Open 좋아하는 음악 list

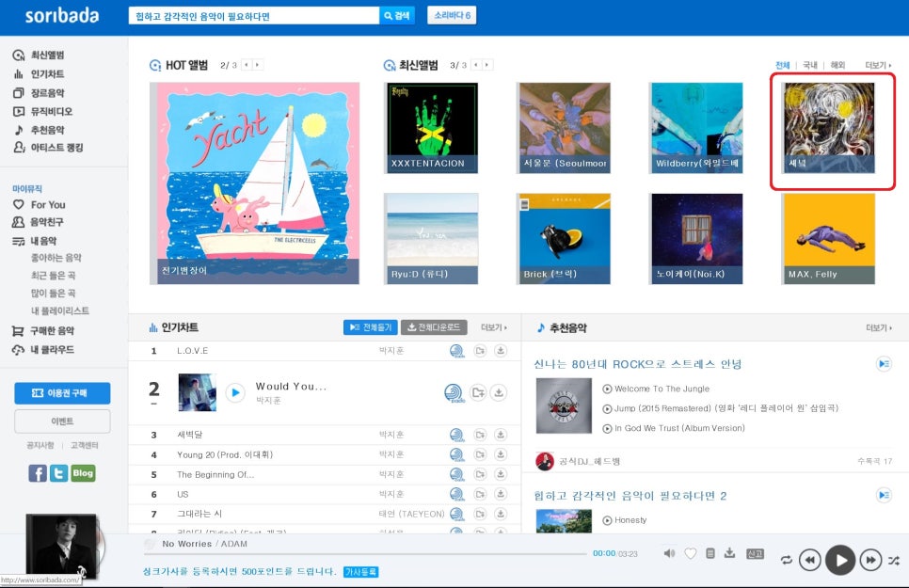pyautogui.click(x=56, y=258)
